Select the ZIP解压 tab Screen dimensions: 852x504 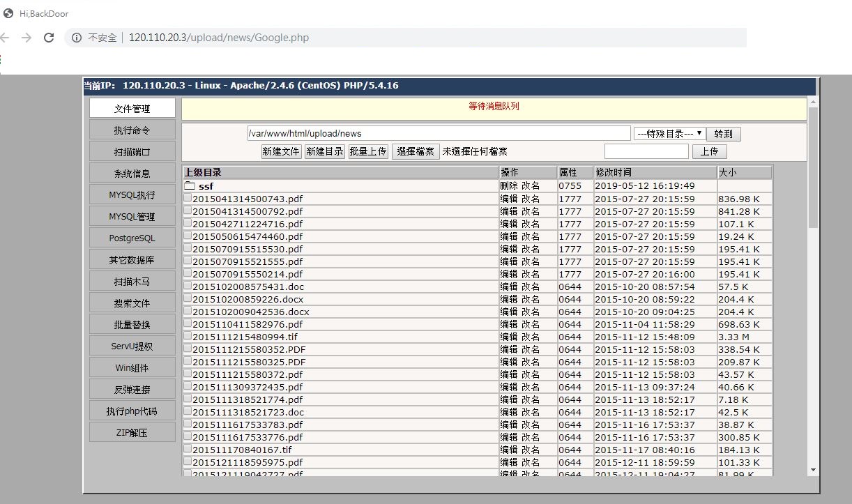tap(132, 433)
